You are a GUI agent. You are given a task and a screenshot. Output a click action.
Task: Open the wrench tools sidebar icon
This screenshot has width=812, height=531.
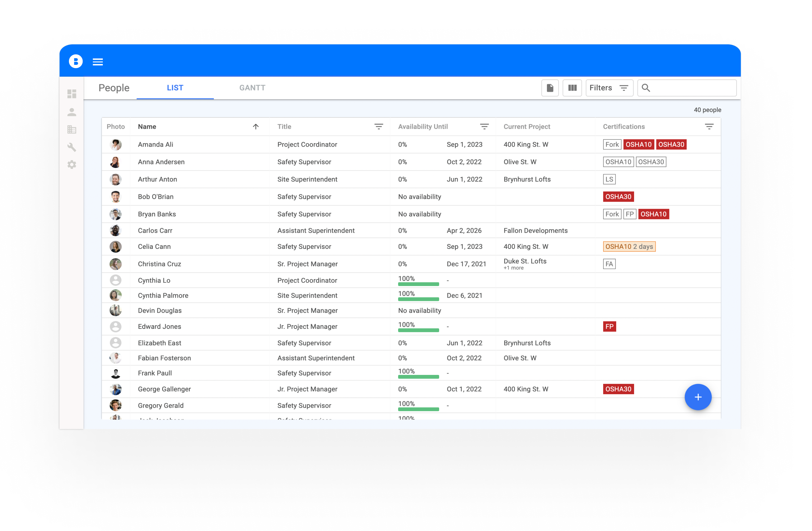pos(72,147)
